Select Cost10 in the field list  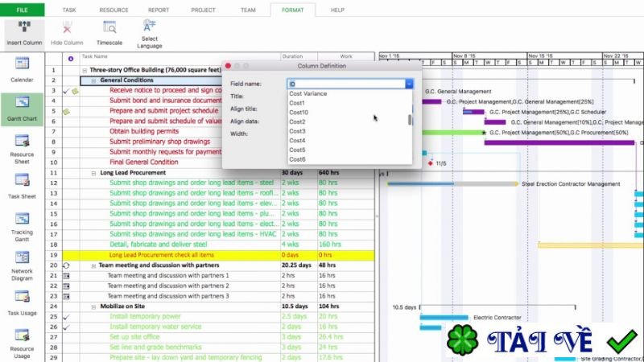point(299,113)
